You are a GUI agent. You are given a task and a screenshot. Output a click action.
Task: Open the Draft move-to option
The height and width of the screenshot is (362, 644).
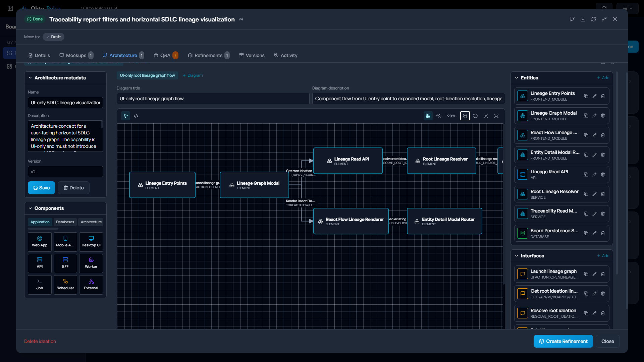(54, 37)
